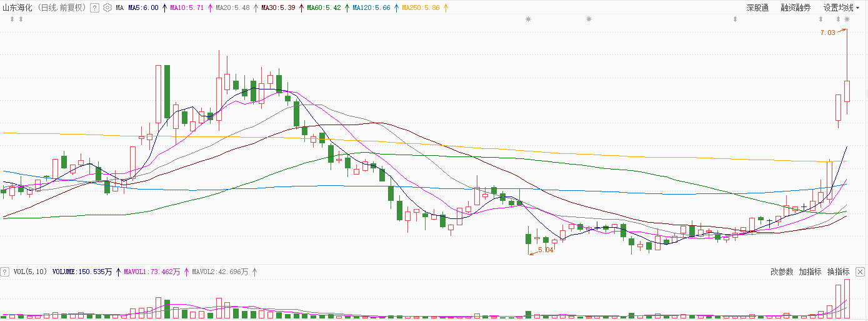
Task: Toggle the MA10:5.71 moving average line
Action: pos(187,8)
